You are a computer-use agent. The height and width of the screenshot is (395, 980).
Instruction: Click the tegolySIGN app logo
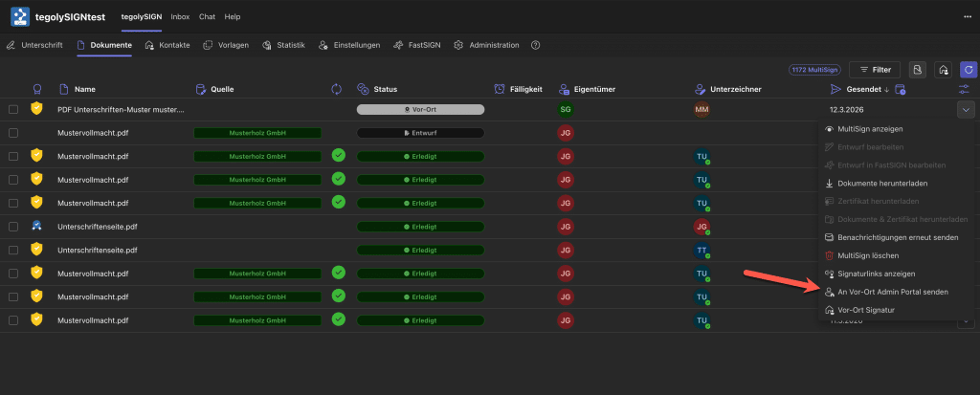(18, 16)
